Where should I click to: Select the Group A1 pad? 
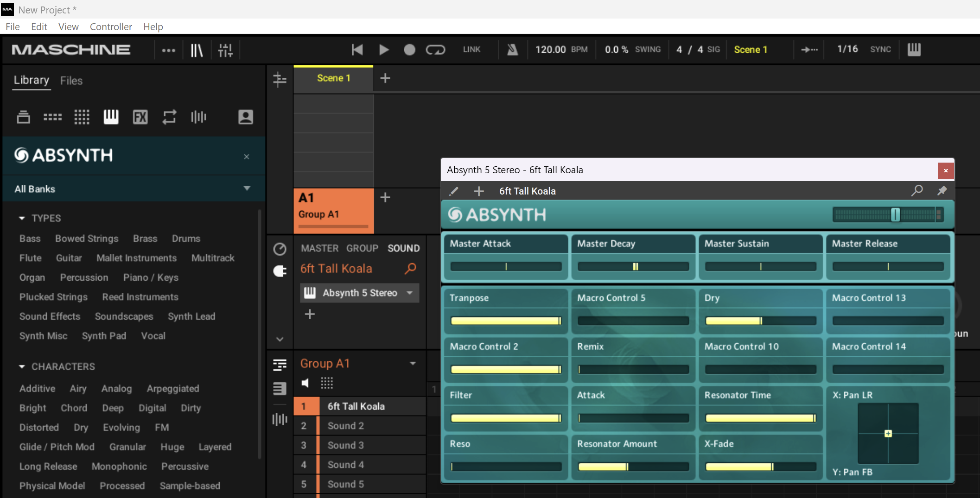[334, 210]
